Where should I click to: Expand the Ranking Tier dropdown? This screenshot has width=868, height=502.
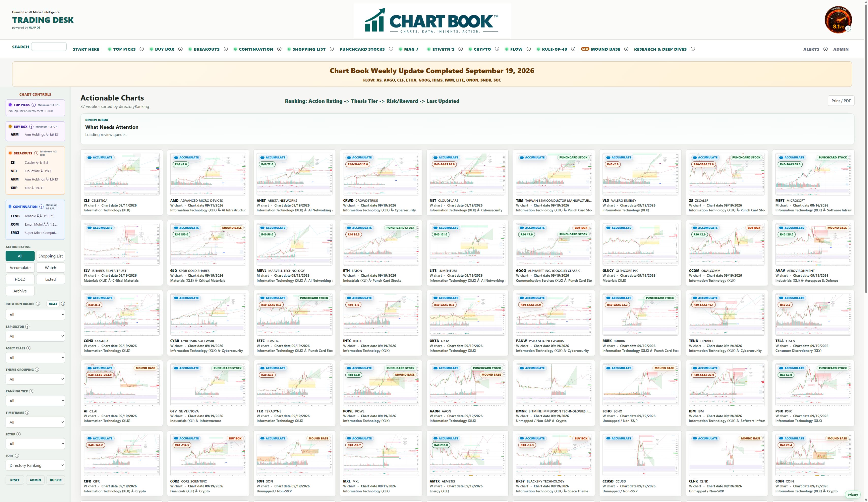(35, 401)
